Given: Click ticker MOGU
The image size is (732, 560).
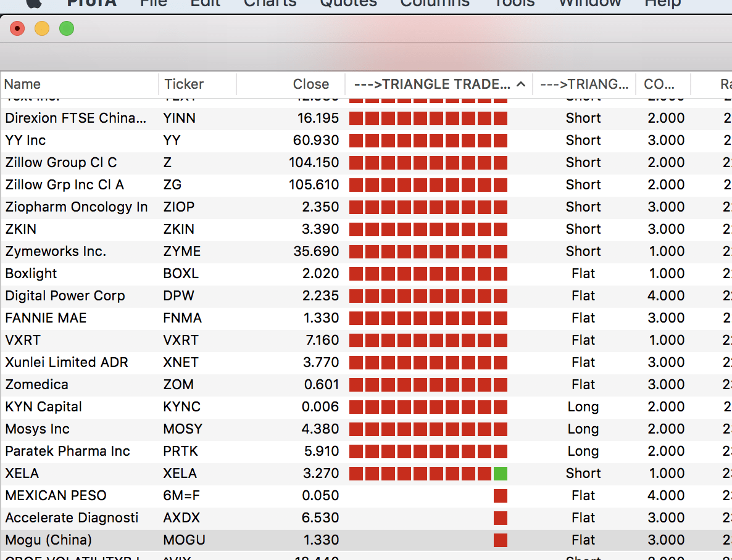Looking at the screenshot, I should click(x=184, y=540).
